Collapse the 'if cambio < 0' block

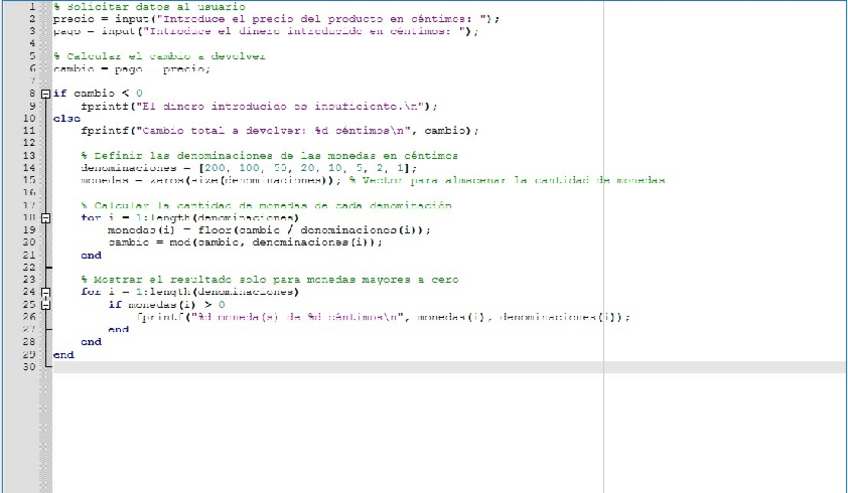tap(46, 93)
